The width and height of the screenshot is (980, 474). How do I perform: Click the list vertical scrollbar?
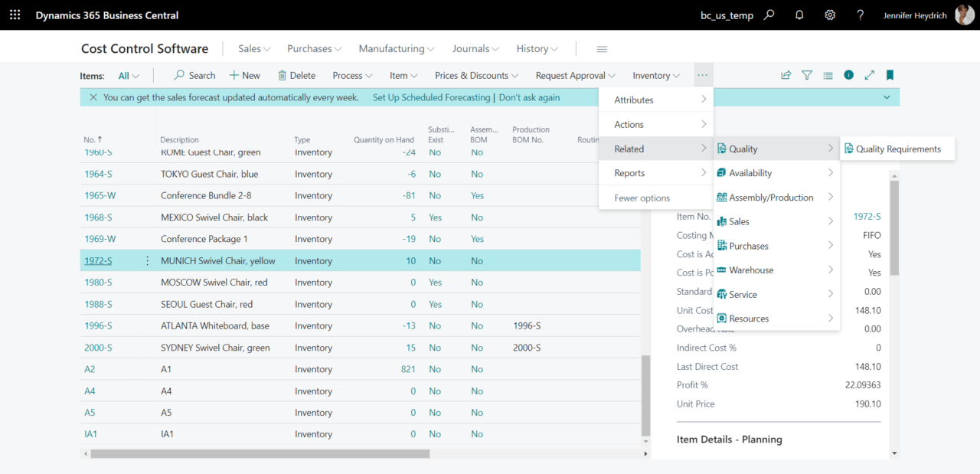(x=645, y=394)
